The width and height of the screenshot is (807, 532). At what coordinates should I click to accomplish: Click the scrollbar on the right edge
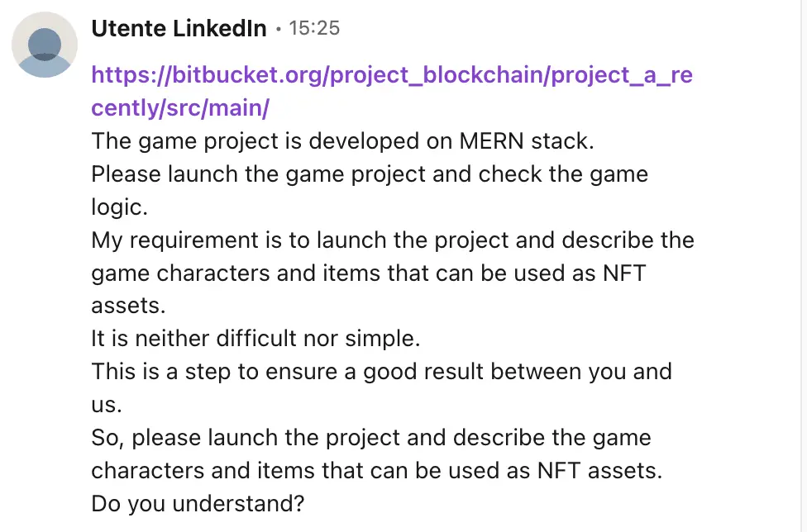point(803,266)
